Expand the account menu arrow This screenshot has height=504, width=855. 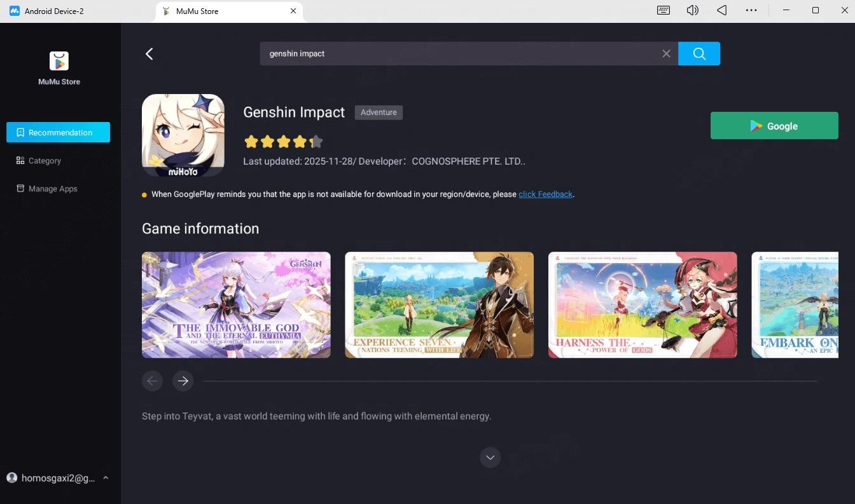click(x=106, y=478)
